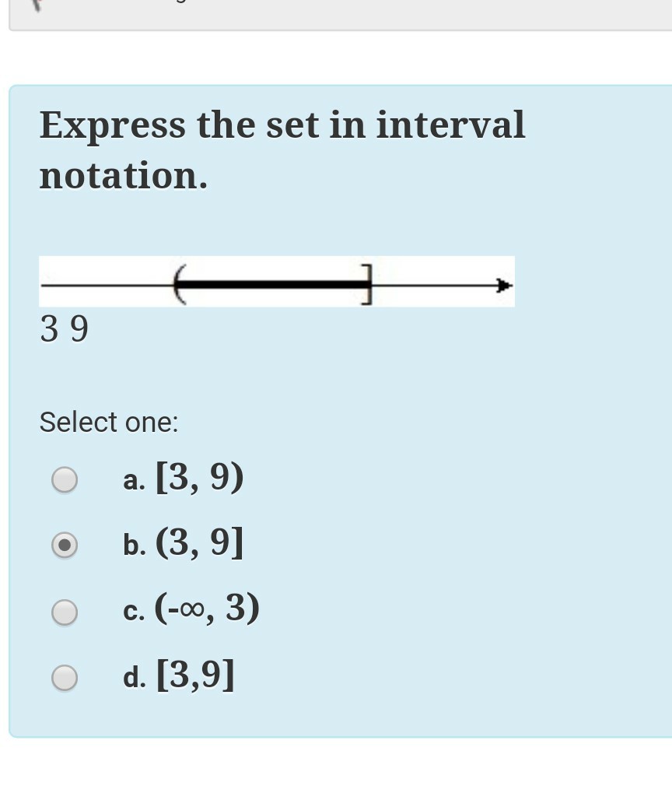Click the "3 9" label below the number line
Screen dimensions: 672x786
pyautogui.click(x=65, y=329)
